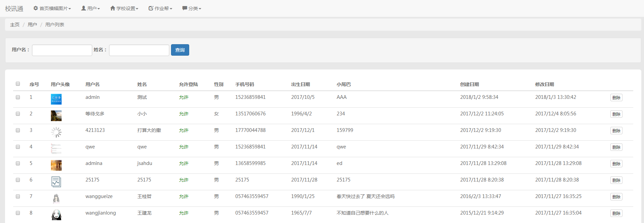Go to 主页 via breadcrumb link
The width and height of the screenshot is (644, 223).
[15, 25]
